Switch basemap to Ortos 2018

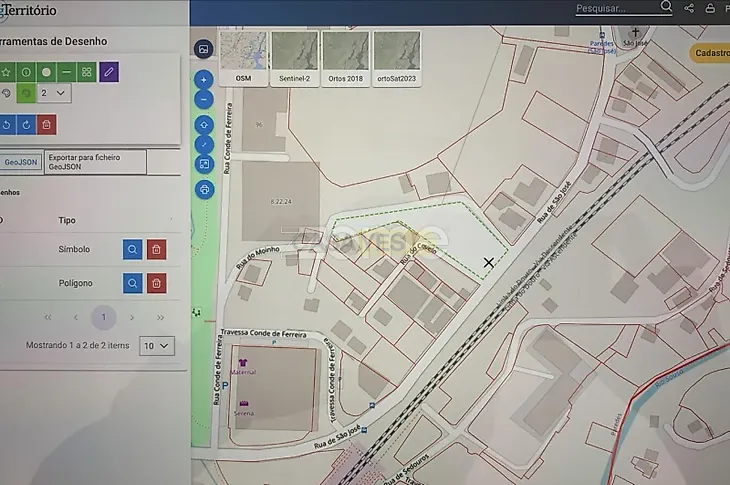pyautogui.click(x=345, y=58)
